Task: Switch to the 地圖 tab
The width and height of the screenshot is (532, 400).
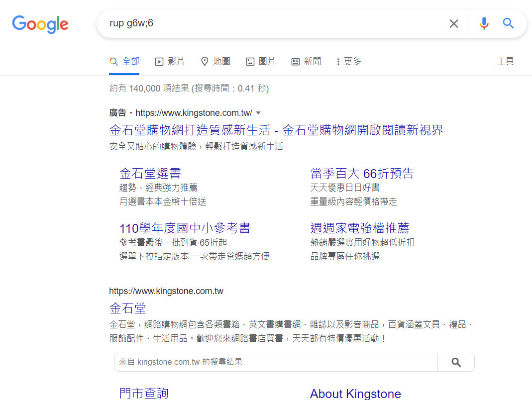Action: coord(215,61)
